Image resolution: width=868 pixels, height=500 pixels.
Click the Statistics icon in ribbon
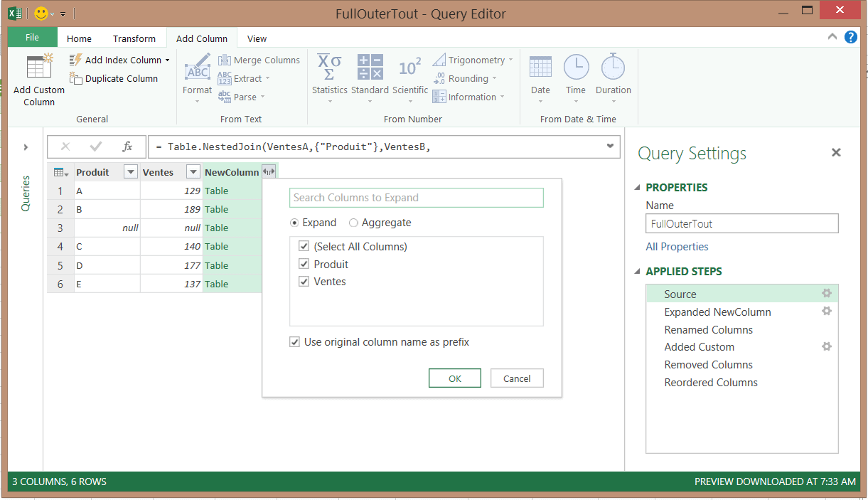tap(329, 68)
